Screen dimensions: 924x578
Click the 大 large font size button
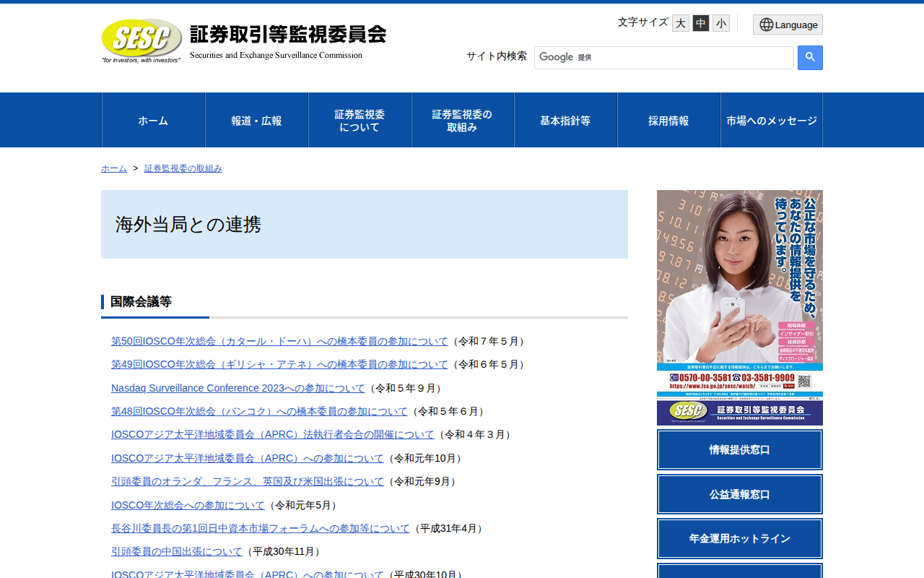pyautogui.click(x=679, y=22)
